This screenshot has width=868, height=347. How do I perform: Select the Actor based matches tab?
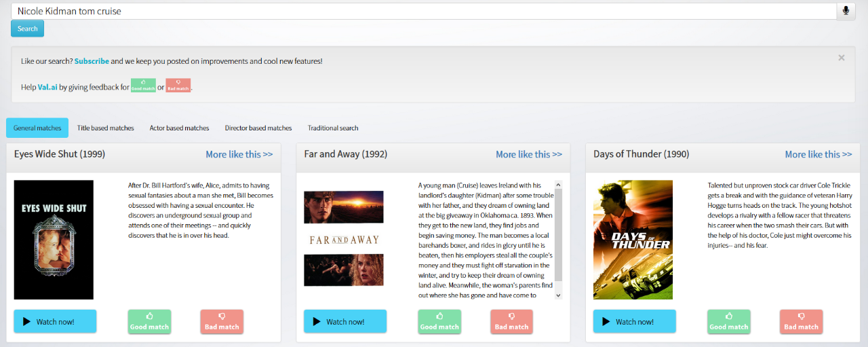pyautogui.click(x=179, y=128)
